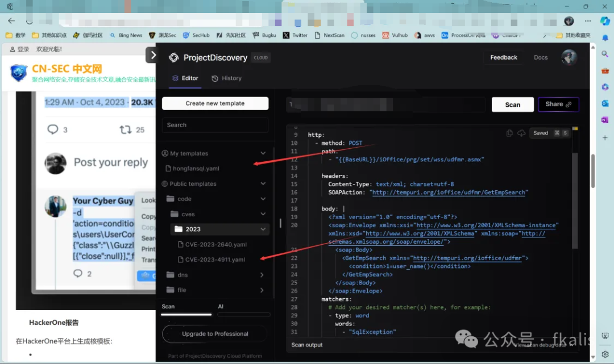
Task: Collapse the My templates section
Action: click(263, 153)
